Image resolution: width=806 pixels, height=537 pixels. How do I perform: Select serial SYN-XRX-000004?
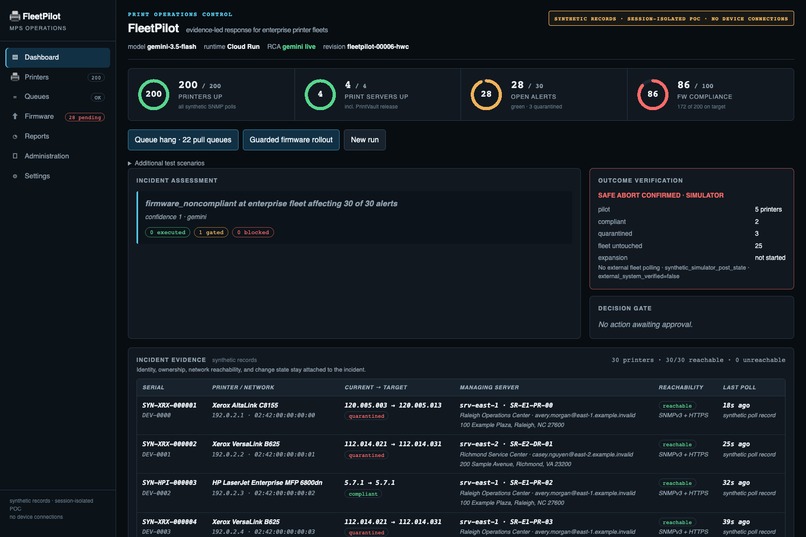[169, 522]
